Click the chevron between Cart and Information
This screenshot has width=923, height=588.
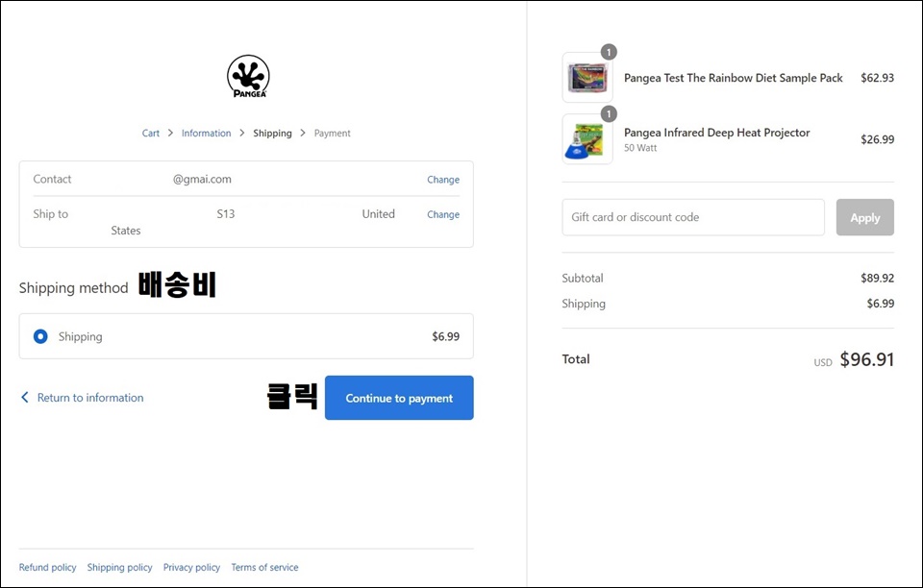pyautogui.click(x=170, y=133)
